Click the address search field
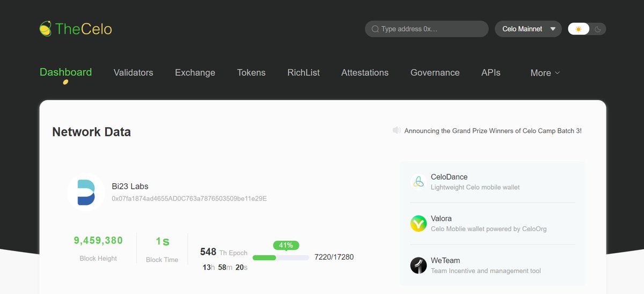Viewport: 644px width, 294px height. point(427,29)
